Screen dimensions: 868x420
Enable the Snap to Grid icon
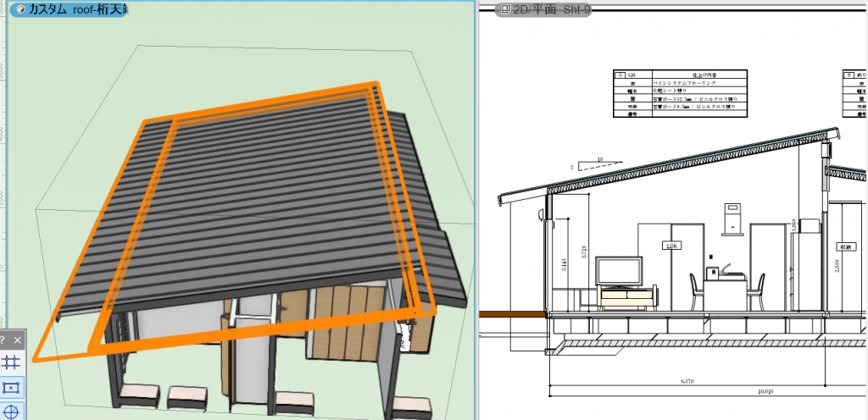[x=11, y=362]
